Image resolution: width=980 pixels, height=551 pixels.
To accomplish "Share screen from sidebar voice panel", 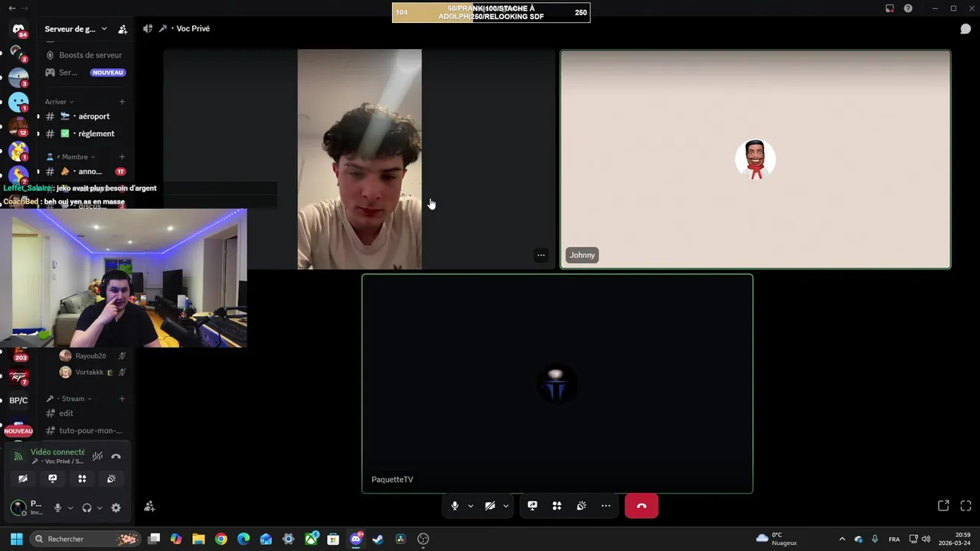I will [x=52, y=478].
